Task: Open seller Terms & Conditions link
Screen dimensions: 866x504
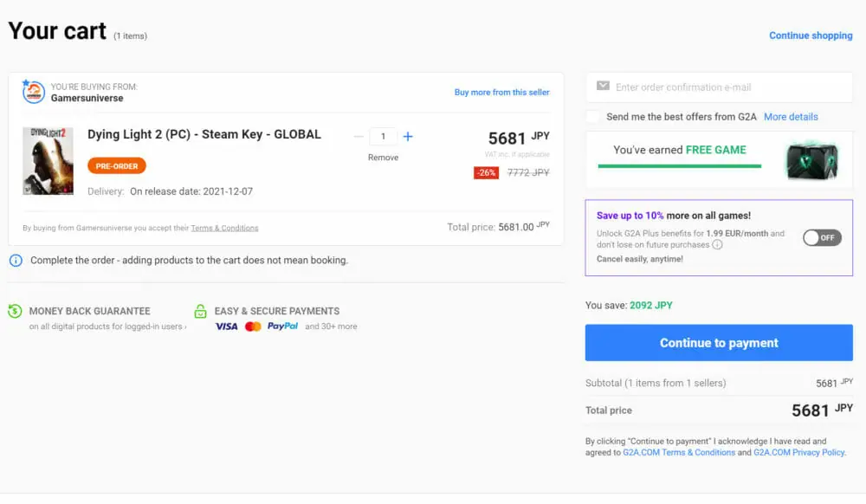Action: 224,229
